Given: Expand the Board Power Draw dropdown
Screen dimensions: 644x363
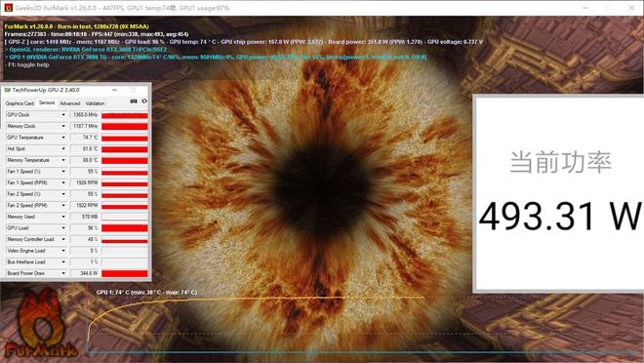Looking at the screenshot, I should click(x=63, y=273).
